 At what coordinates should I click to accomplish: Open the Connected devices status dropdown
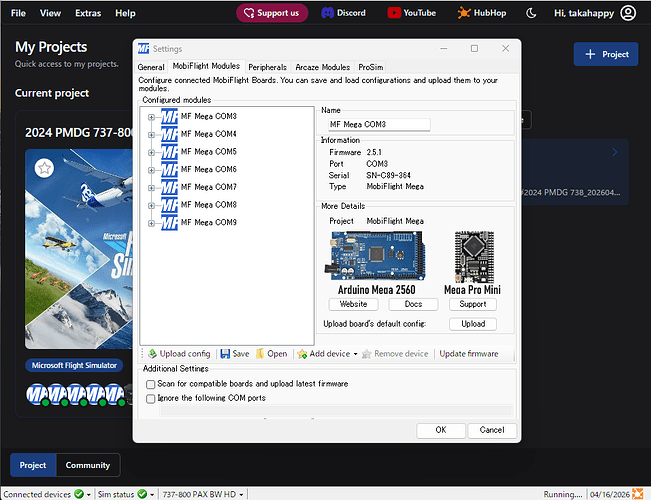88,495
